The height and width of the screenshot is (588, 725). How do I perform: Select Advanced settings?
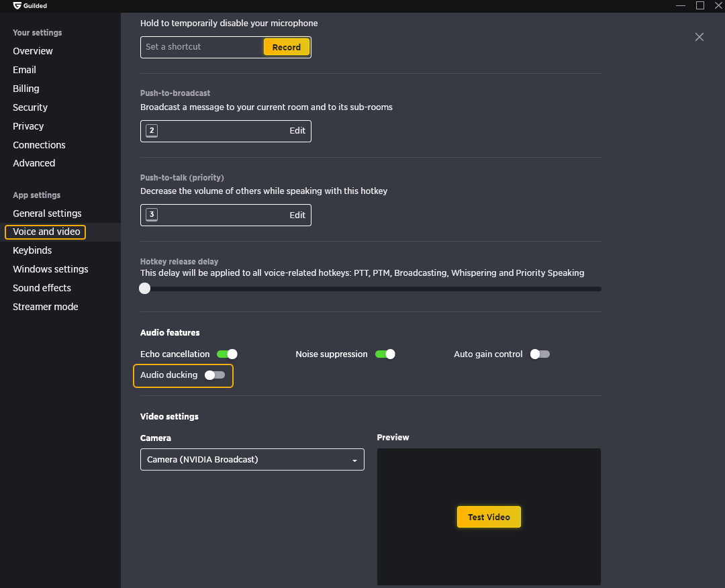(x=34, y=163)
